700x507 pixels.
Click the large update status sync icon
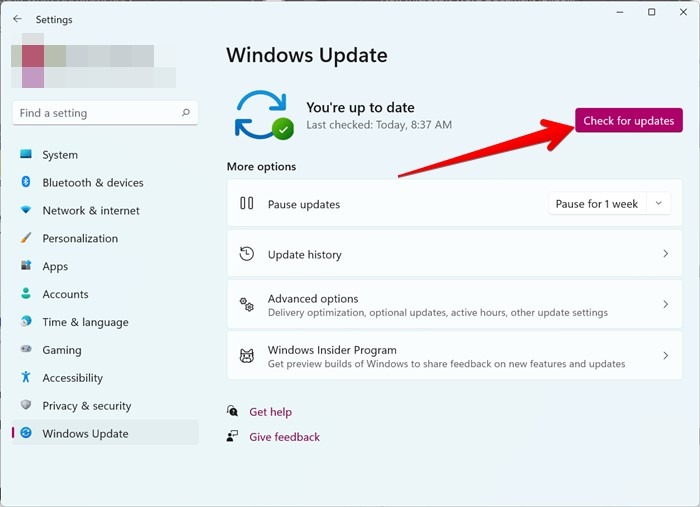263,115
